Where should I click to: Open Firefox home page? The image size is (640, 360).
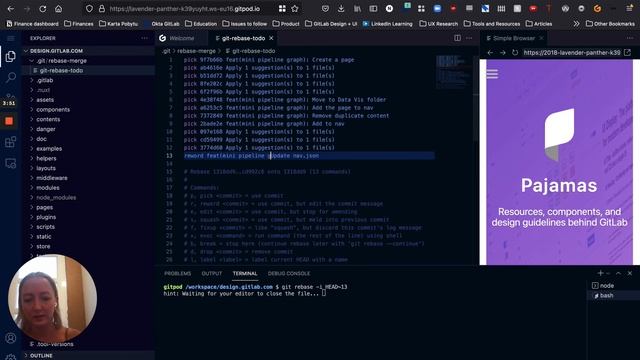(59, 9)
